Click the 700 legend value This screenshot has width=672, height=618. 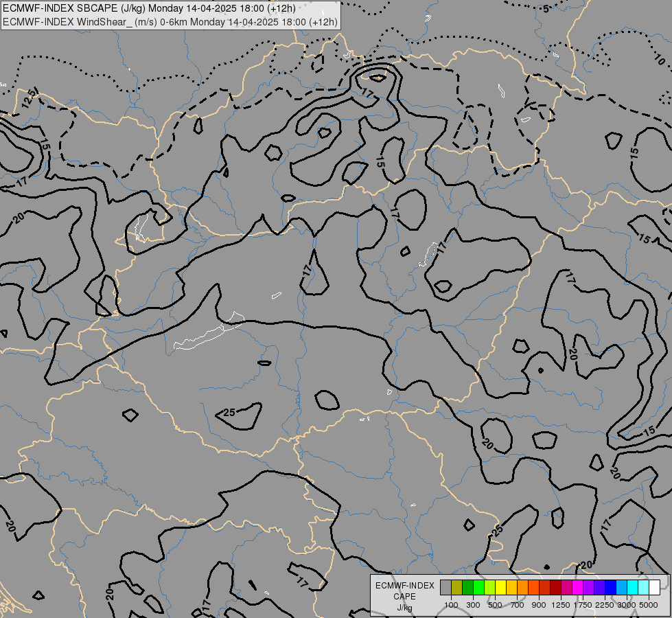(518, 605)
